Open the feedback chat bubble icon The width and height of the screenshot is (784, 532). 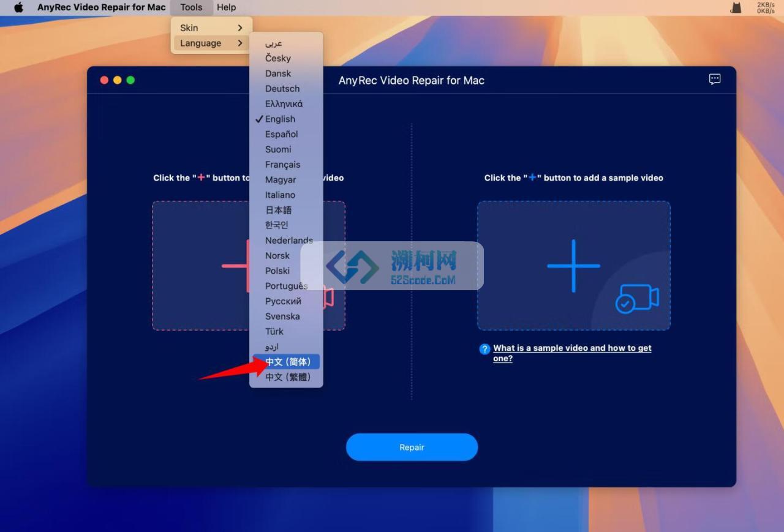pos(715,80)
